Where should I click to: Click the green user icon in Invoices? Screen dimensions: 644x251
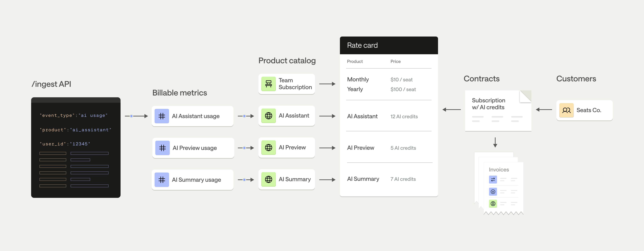pyautogui.click(x=493, y=204)
